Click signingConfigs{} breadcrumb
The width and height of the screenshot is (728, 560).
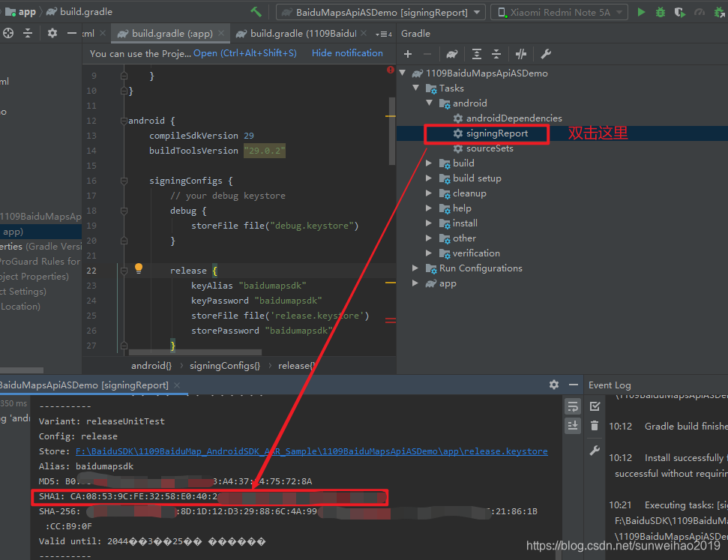tap(225, 366)
